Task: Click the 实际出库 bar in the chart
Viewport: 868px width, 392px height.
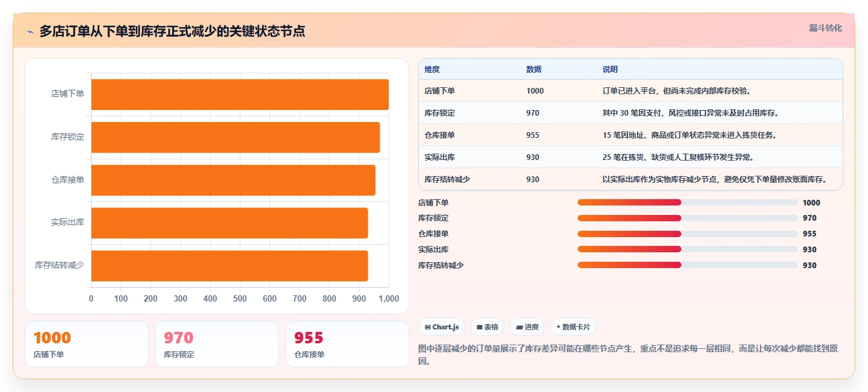Action: 230,223
